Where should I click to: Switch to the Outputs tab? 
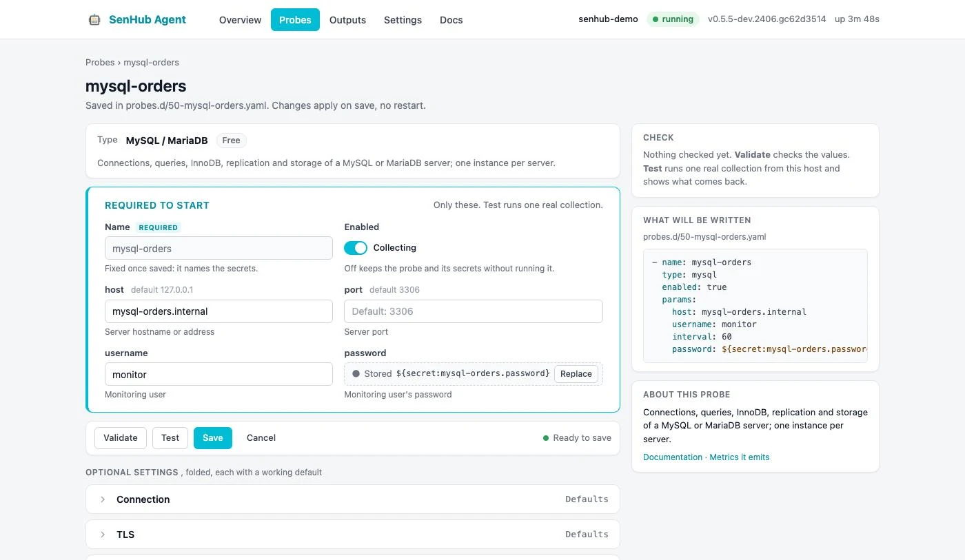pos(347,20)
